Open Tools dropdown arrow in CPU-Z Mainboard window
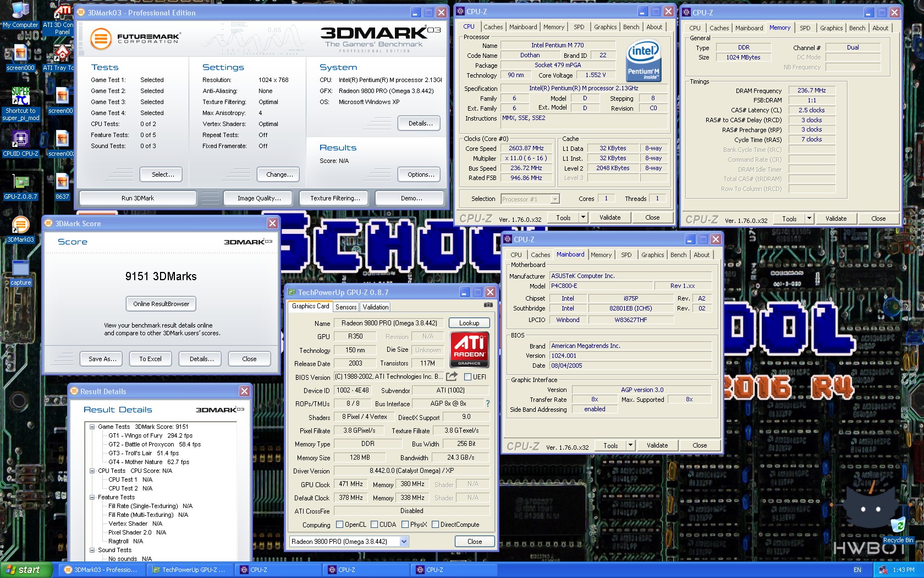This screenshot has width=924, height=578. (x=630, y=445)
